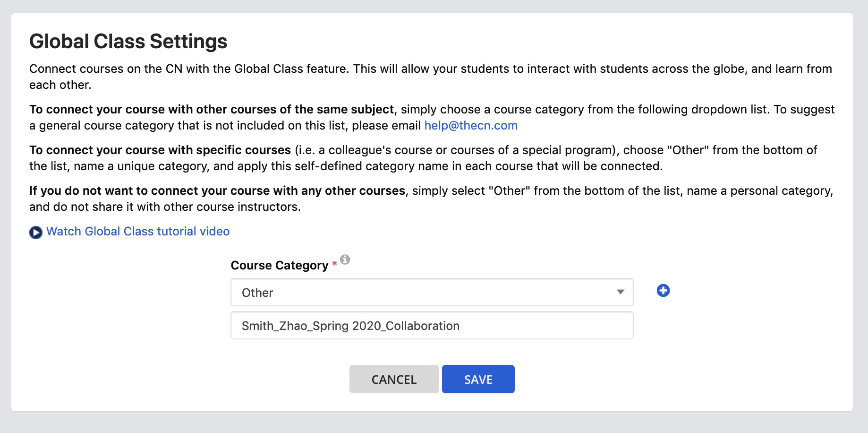
Task: Click bold text about connecting with specific courses
Action: [x=160, y=150]
